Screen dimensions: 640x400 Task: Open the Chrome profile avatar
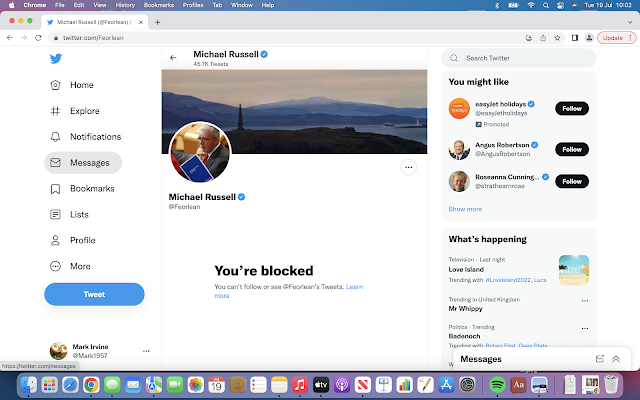click(x=589, y=38)
